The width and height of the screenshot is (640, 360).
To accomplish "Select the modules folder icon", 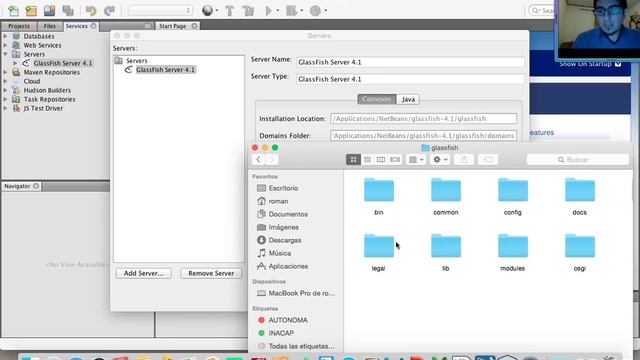I will click(513, 246).
